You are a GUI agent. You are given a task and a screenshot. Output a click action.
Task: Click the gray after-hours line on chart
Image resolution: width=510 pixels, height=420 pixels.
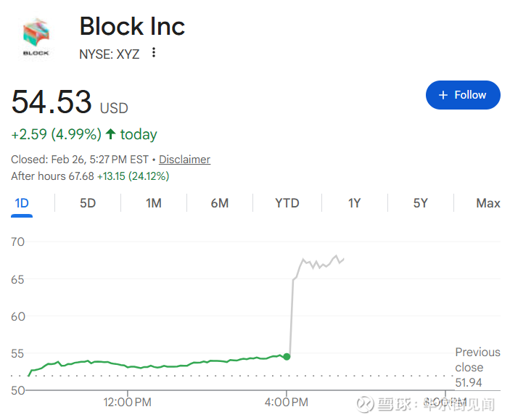pyautogui.click(x=319, y=263)
